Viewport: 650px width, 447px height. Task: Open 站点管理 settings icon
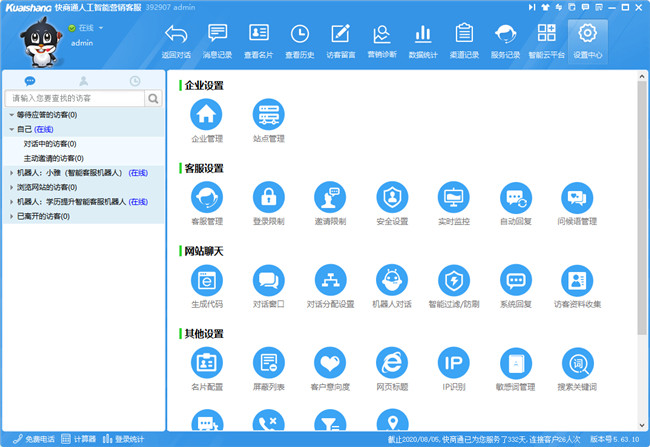point(269,114)
